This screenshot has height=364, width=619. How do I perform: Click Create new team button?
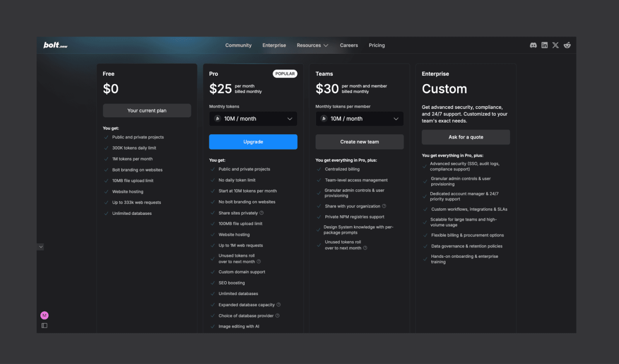pos(359,142)
